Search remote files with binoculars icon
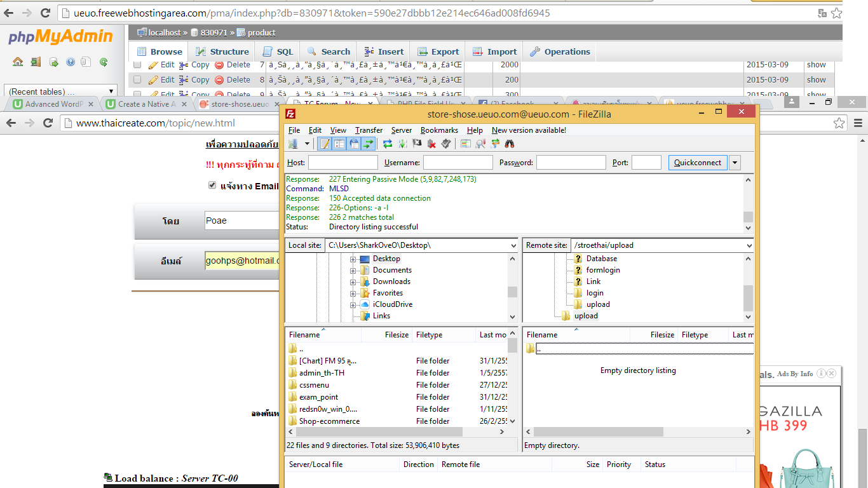The width and height of the screenshot is (868, 488). coord(510,144)
